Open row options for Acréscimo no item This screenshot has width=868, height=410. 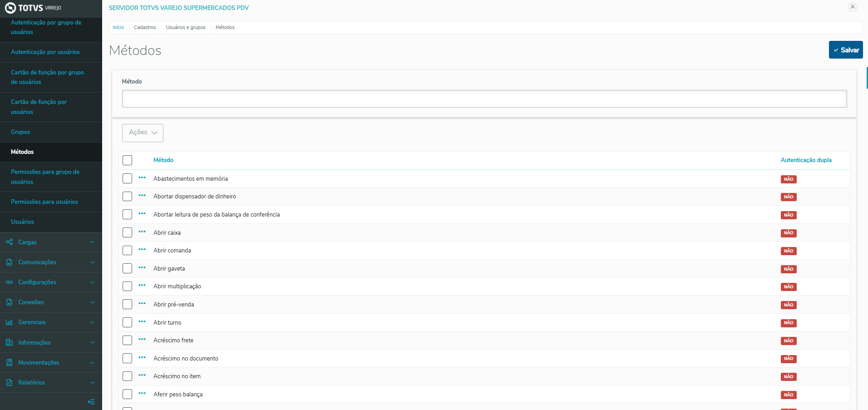click(142, 375)
